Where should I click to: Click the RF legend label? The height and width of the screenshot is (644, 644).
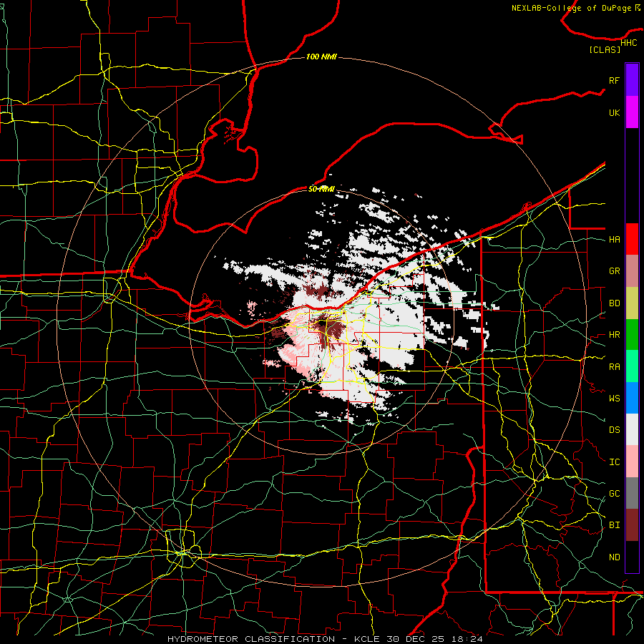pyautogui.click(x=614, y=80)
